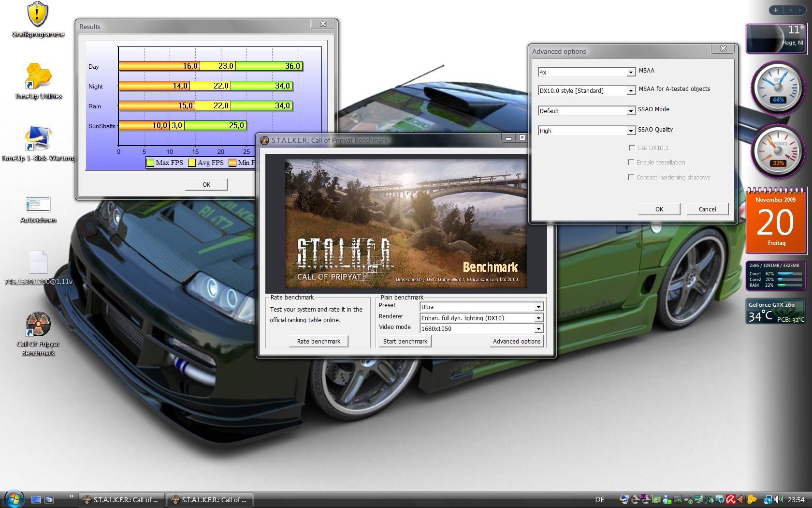This screenshot has height=508, width=812.
Task: Open the Video mode dropdown set to 1680x1050
Action: pyautogui.click(x=481, y=329)
